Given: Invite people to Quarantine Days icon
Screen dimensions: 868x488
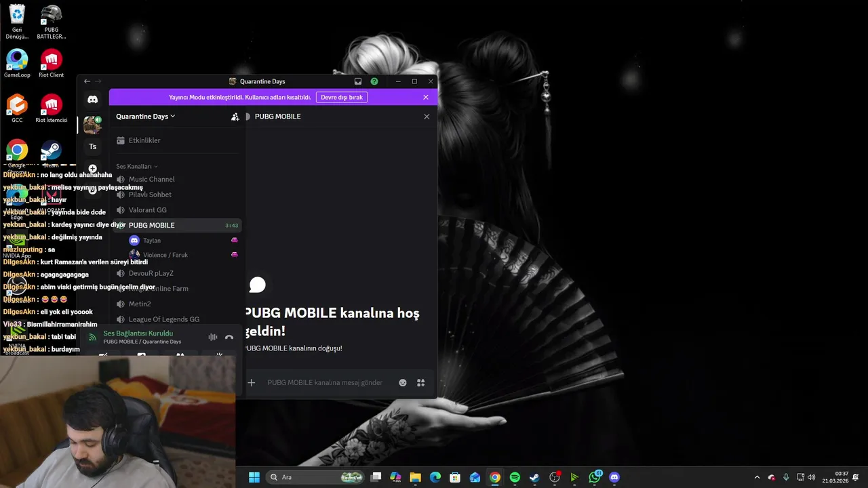Looking at the screenshot, I should 235,117.
